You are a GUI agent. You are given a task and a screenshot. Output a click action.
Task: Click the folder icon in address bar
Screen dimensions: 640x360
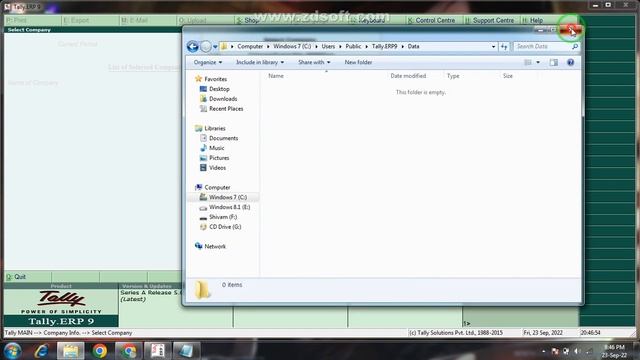click(224, 47)
